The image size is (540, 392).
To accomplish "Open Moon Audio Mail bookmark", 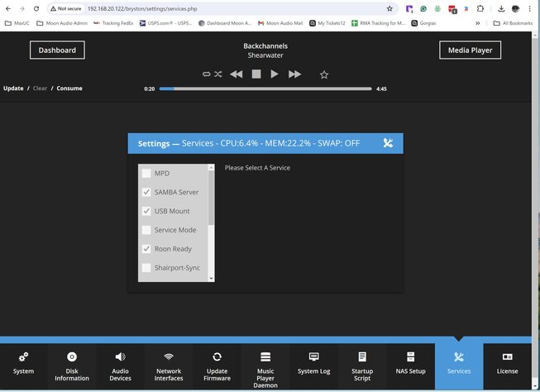I will 280,23.
